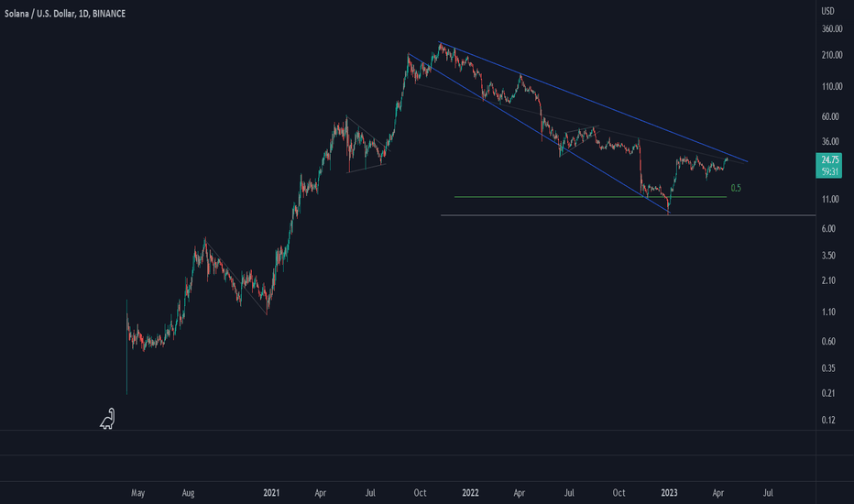
Task: Click the 360.00 price axis label
Action: pos(832,29)
